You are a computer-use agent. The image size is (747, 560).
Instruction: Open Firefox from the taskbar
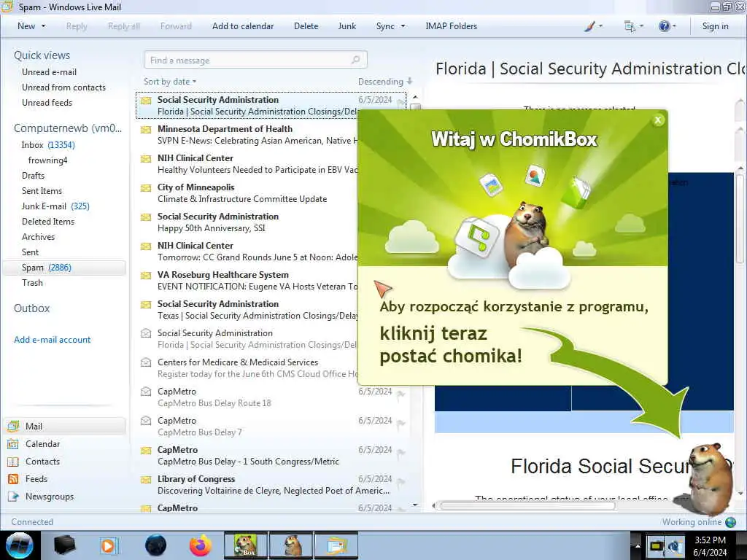(201, 545)
